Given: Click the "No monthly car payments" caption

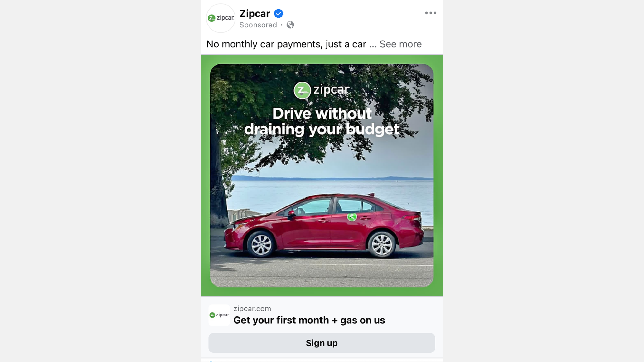Looking at the screenshot, I should click(x=286, y=44).
